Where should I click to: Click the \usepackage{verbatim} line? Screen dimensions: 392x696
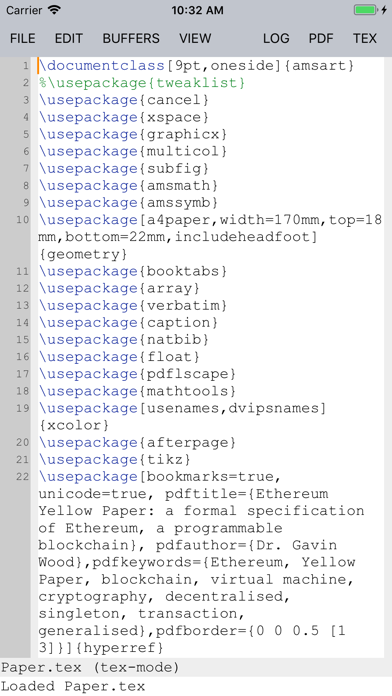click(133, 305)
